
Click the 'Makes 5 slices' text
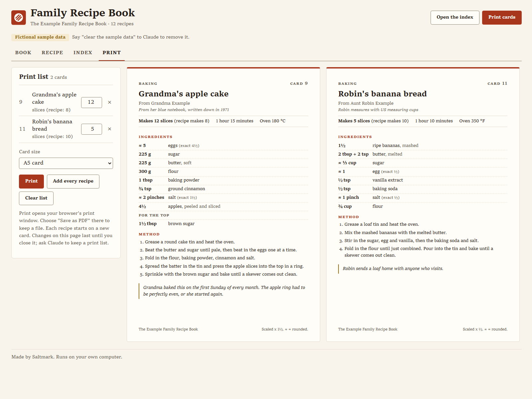(354, 121)
